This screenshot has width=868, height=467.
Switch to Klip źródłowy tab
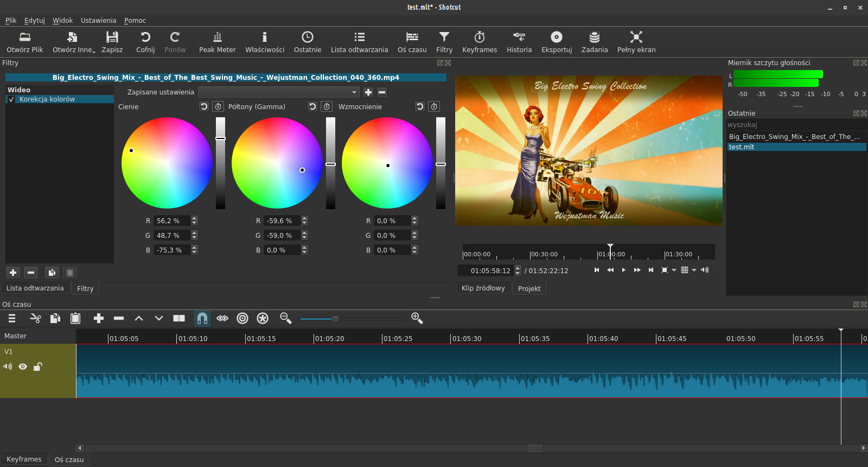click(483, 288)
